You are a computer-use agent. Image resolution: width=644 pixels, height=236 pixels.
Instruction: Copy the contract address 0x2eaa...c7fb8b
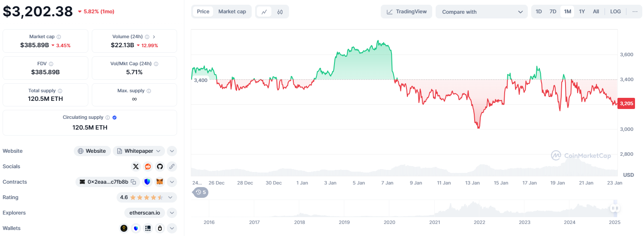pyautogui.click(x=133, y=182)
